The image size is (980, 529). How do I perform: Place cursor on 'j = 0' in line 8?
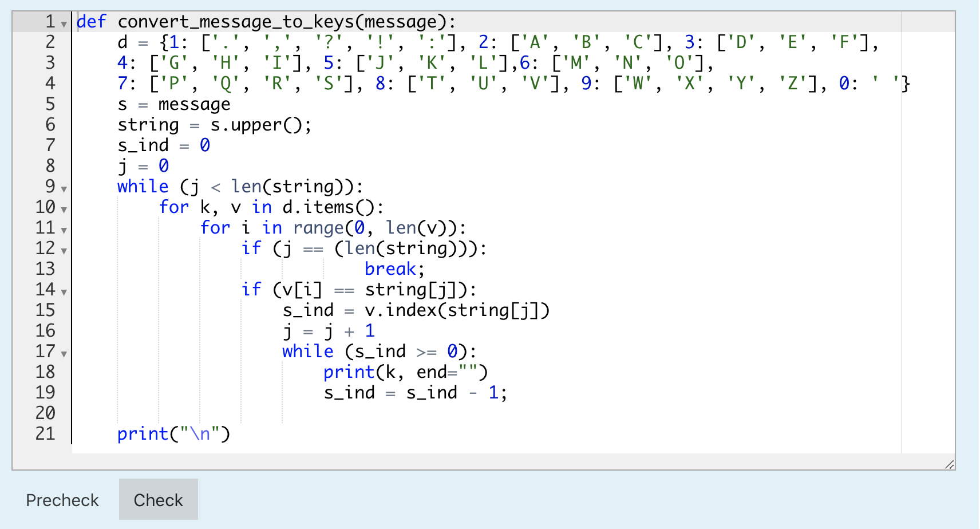coord(143,166)
